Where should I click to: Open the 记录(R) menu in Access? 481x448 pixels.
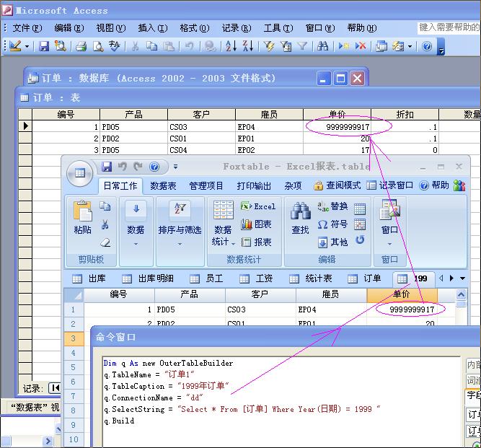(x=237, y=28)
